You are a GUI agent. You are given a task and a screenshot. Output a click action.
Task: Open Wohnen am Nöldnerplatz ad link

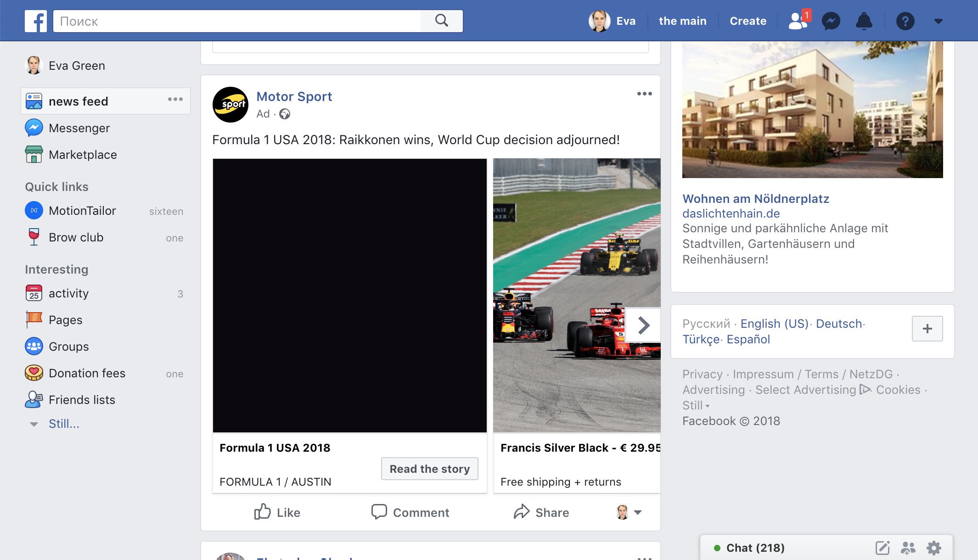756,199
